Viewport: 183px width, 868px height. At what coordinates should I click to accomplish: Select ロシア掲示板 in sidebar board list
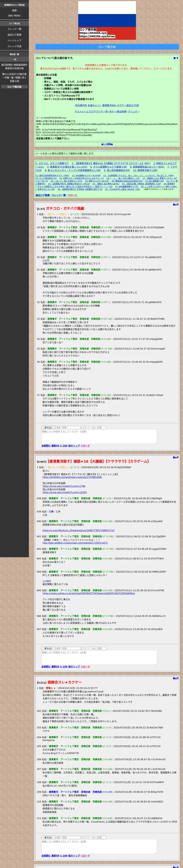tap(14, 87)
